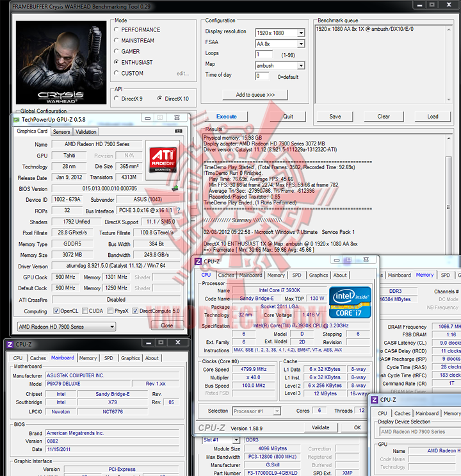Click the GPU-Z BIOS save chip icon
461x476 pixels.
pos(175,188)
